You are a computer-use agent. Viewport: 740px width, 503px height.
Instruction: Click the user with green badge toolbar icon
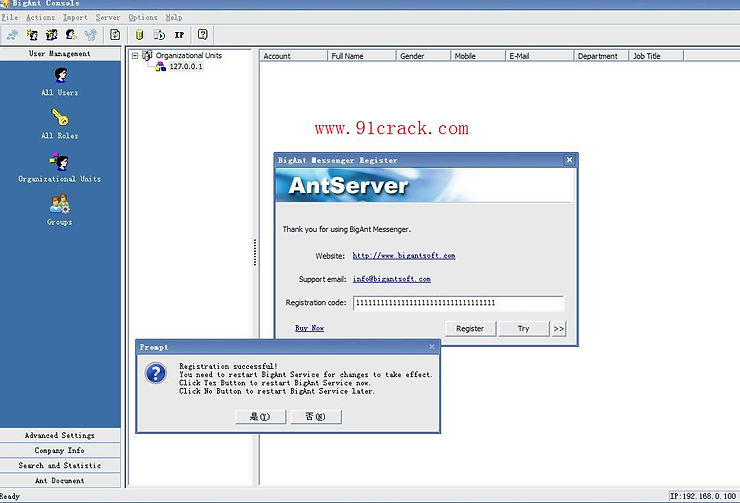71,34
